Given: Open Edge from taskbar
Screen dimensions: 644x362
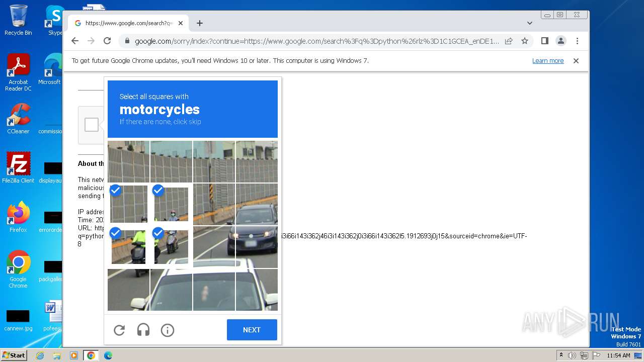Looking at the screenshot, I should click(x=108, y=355).
